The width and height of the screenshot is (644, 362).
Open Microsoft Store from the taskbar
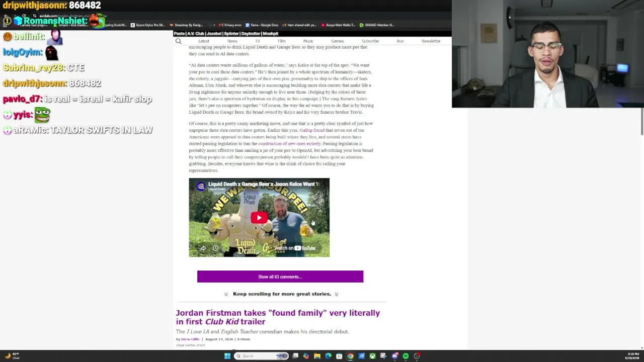[339, 356]
